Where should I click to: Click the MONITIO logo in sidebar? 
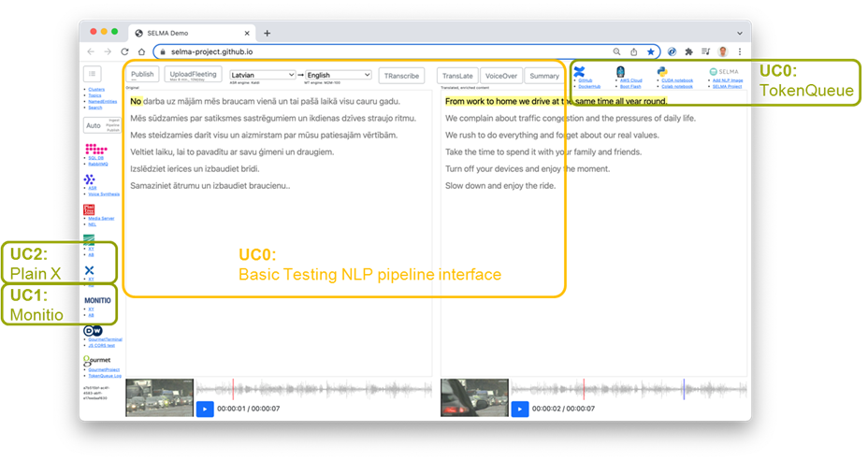[97, 300]
